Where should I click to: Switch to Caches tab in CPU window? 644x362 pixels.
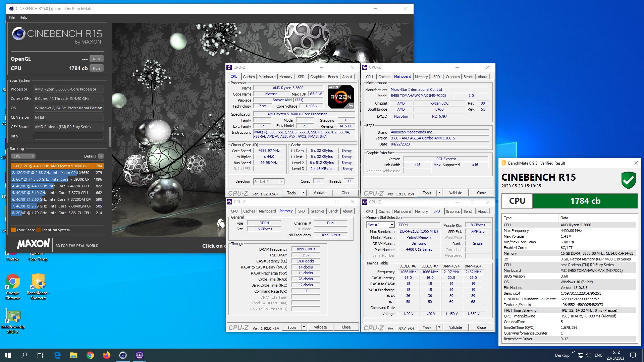(x=249, y=77)
